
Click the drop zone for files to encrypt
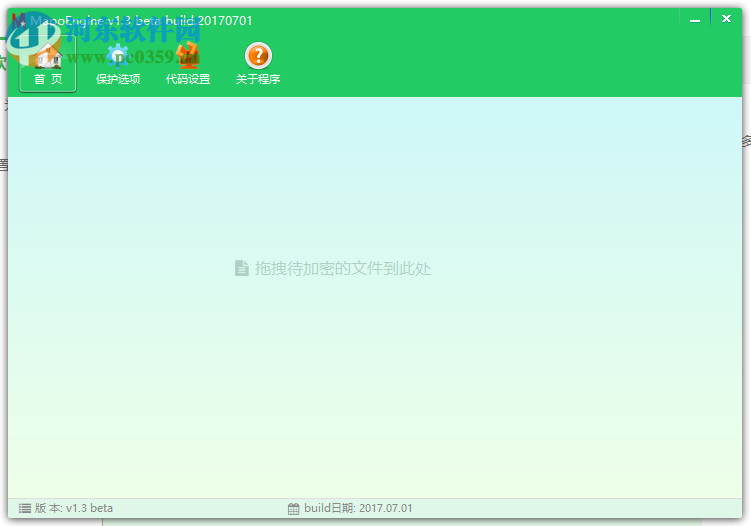375,297
